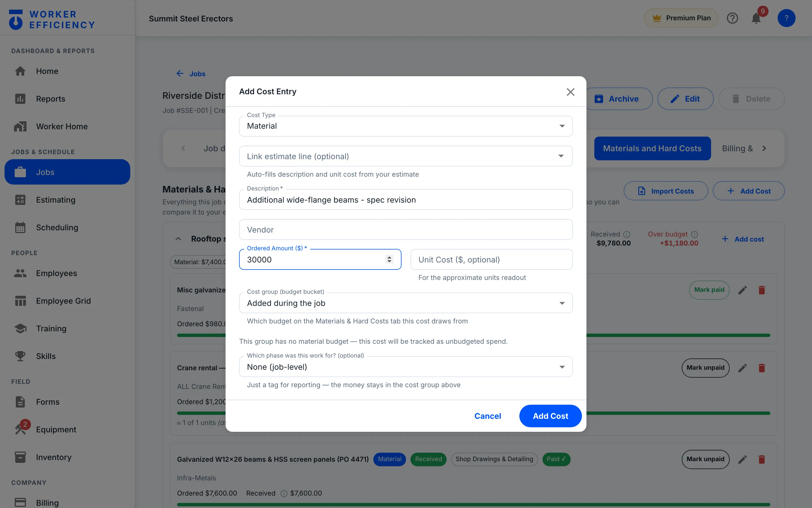This screenshot has height=508, width=812.
Task: Open the user profile avatar
Action: tap(786, 18)
